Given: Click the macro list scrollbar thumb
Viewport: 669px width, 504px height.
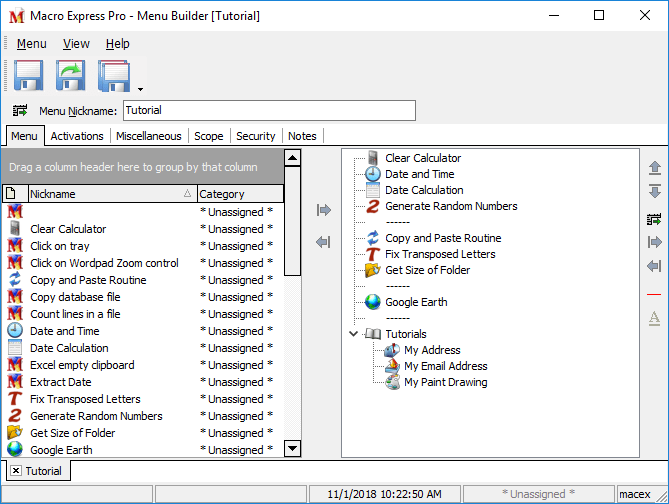Looking at the screenshot, I should click(292, 221).
